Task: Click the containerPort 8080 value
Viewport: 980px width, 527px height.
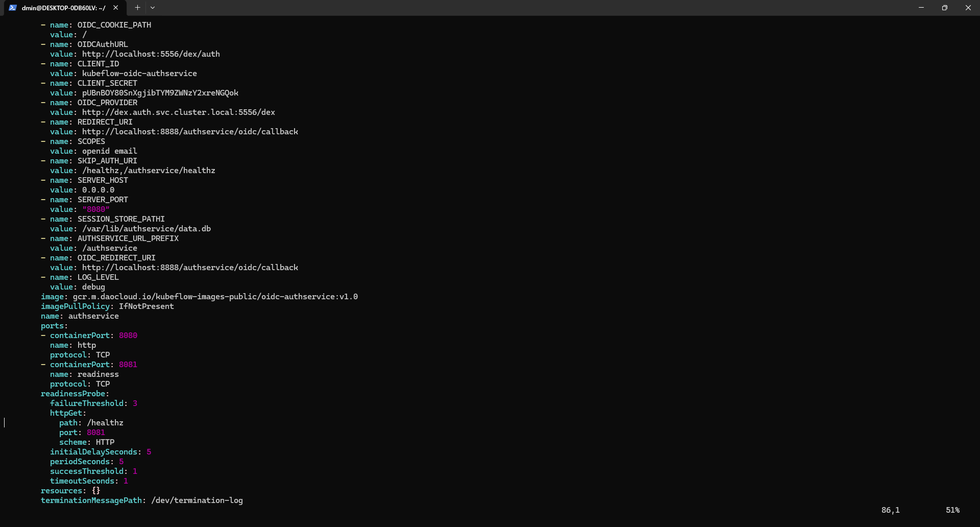Action: pyautogui.click(x=128, y=336)
